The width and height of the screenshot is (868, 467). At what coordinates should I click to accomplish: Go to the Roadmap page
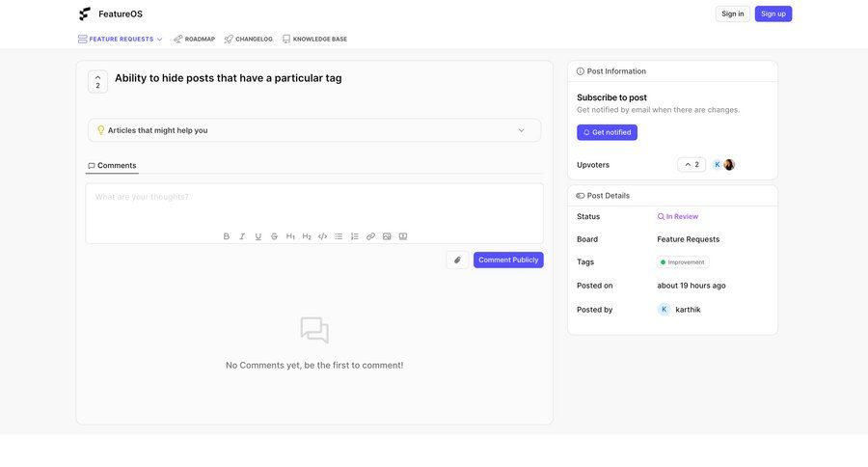pyautogui.click(x=194, y=40)
